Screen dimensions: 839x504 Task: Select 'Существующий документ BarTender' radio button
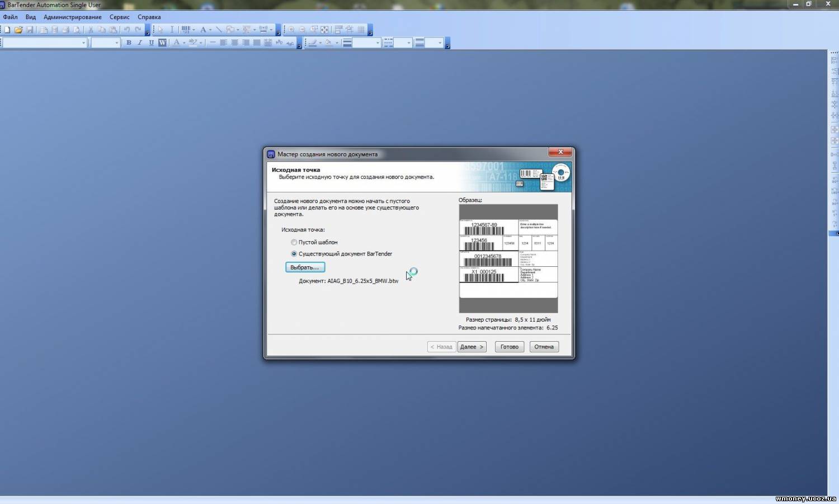(294, 254)
